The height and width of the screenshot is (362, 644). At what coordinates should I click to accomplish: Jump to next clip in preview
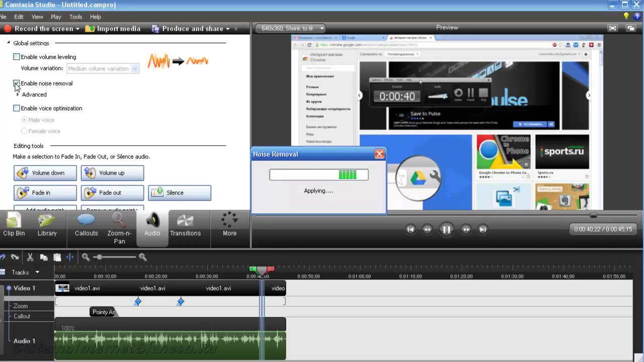tap(482, 229)
